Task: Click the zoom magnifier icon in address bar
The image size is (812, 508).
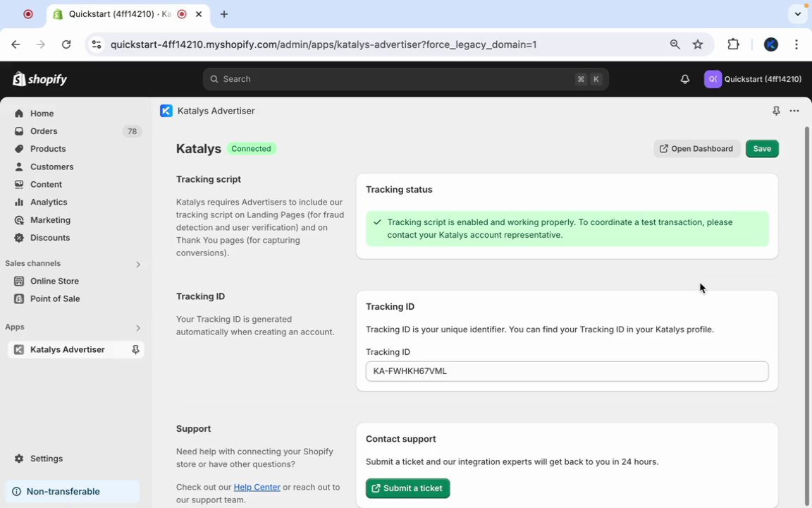Action: click(x=675, y=44)
